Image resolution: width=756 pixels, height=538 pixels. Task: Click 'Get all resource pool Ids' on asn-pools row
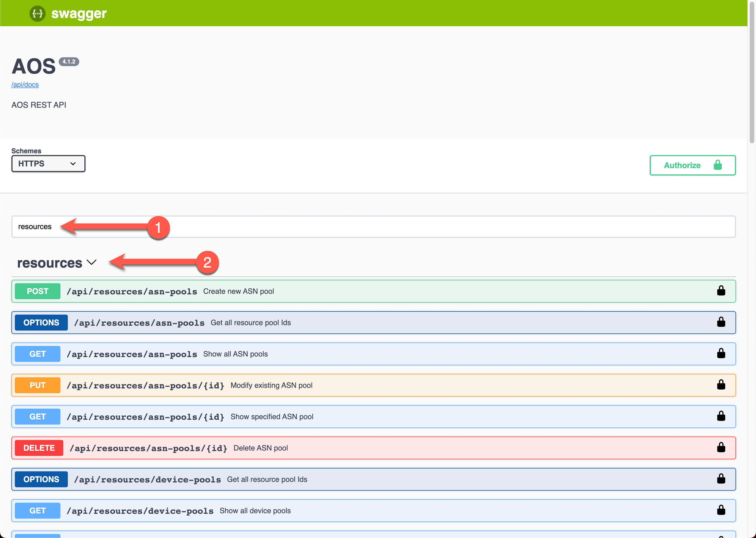(x=251, y=323)
